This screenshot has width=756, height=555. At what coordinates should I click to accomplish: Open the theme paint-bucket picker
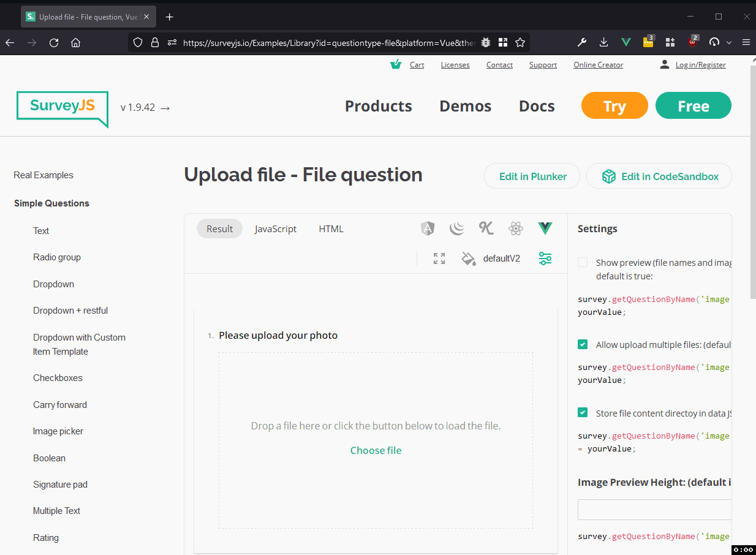(x=468, y=259)
